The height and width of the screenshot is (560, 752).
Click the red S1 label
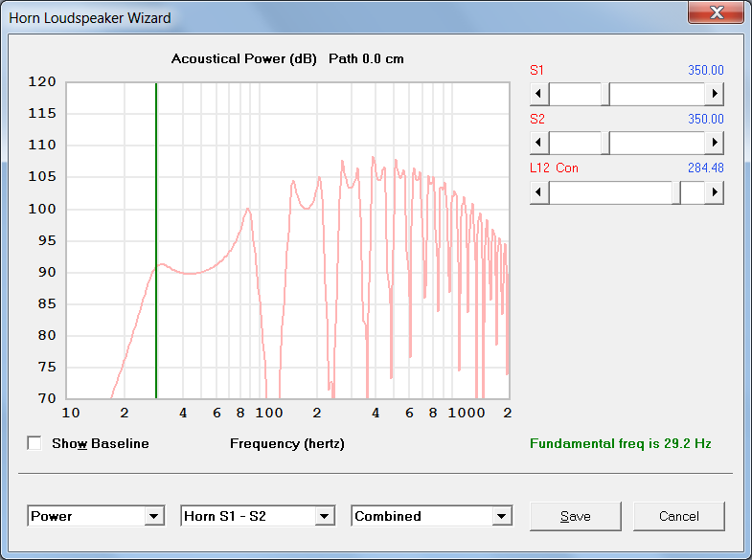point(536,71)
